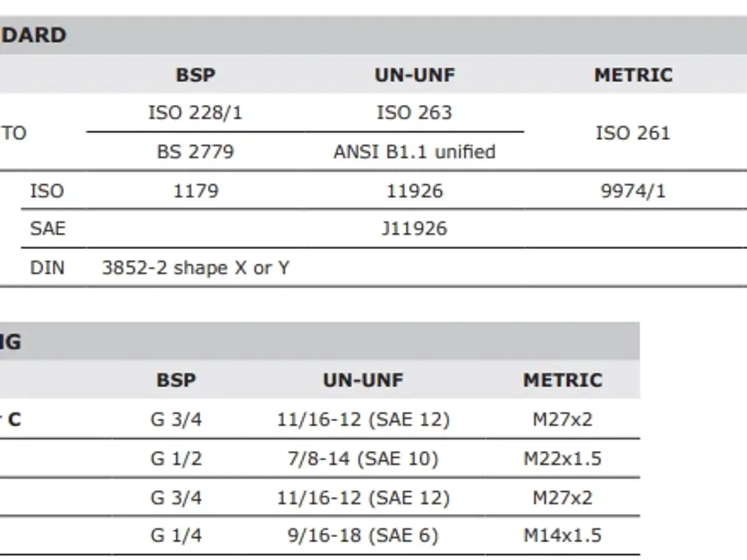Select the ISO 228/1 cell
This screenshot has width=747, height=560.
click(196, 112)
